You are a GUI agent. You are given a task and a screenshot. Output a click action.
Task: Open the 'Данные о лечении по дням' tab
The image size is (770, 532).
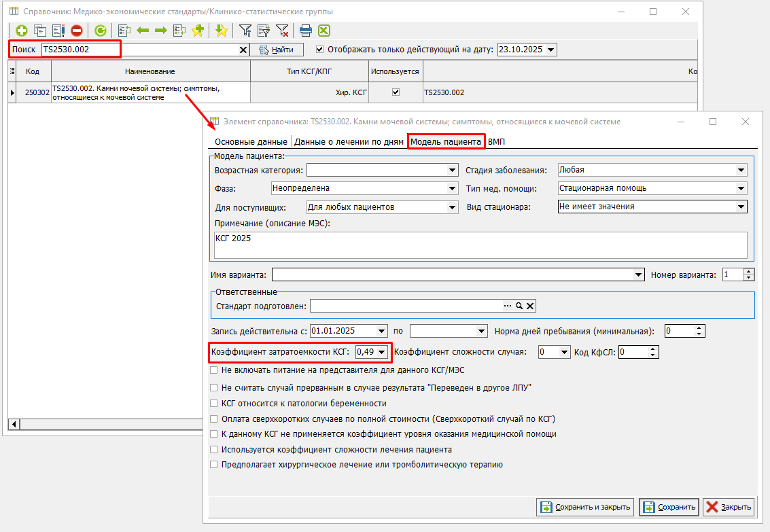click(349, 142)
